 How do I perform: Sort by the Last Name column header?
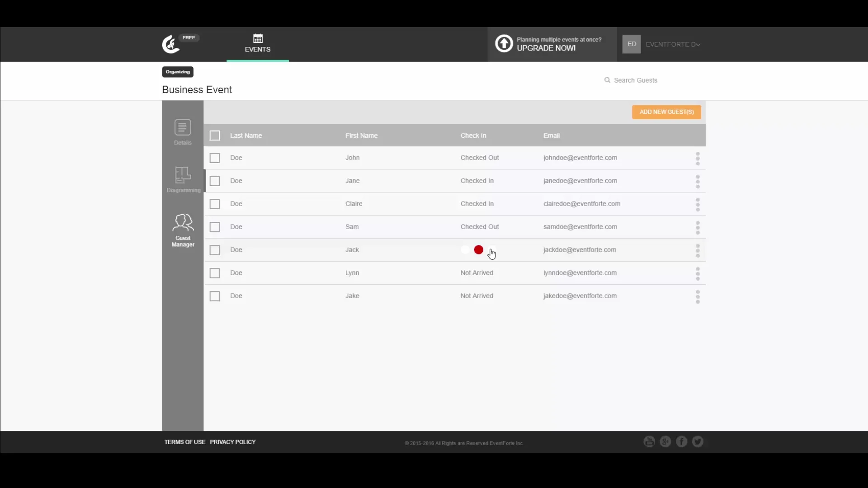(x=246, y=136)
